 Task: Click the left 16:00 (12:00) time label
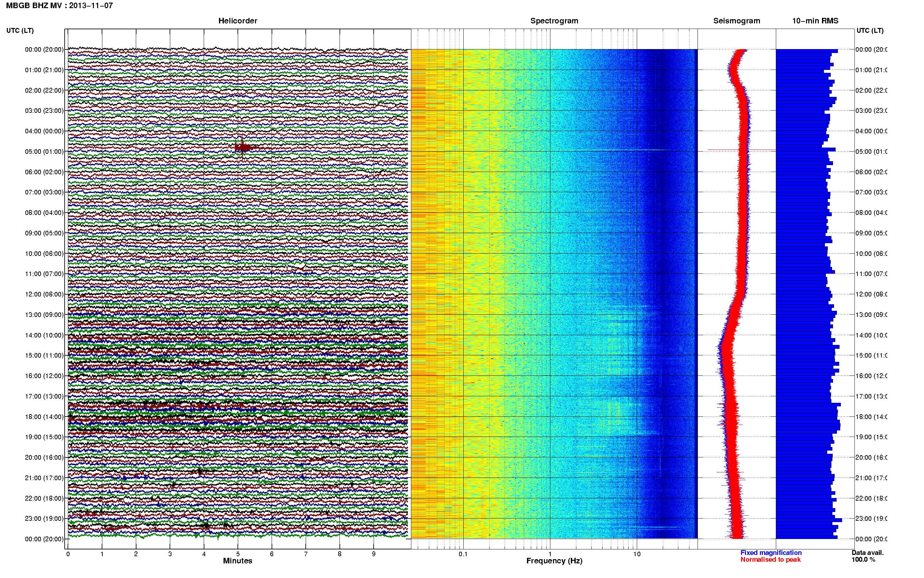pyautogui.click(x=44, y=376)
